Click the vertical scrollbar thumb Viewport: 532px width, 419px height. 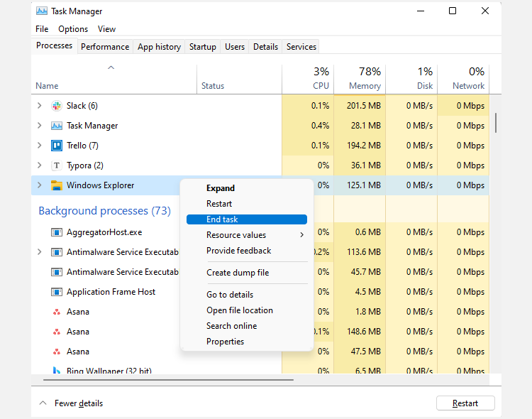[x=496, y=122]
